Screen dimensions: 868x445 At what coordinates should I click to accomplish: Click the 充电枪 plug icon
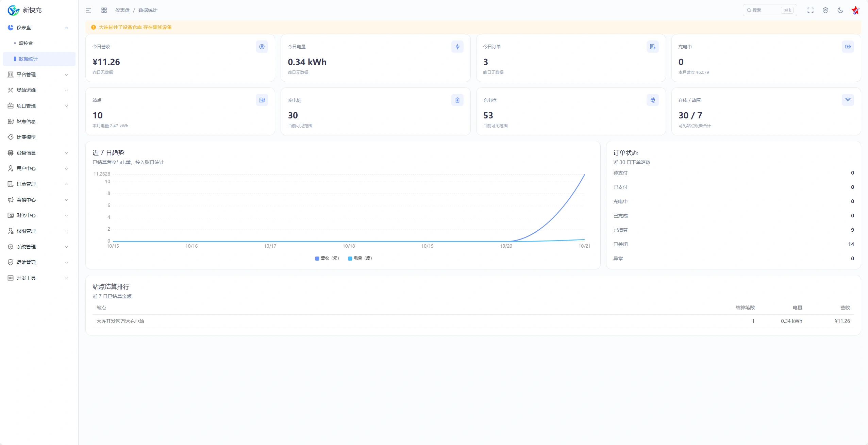pos(653,100)
